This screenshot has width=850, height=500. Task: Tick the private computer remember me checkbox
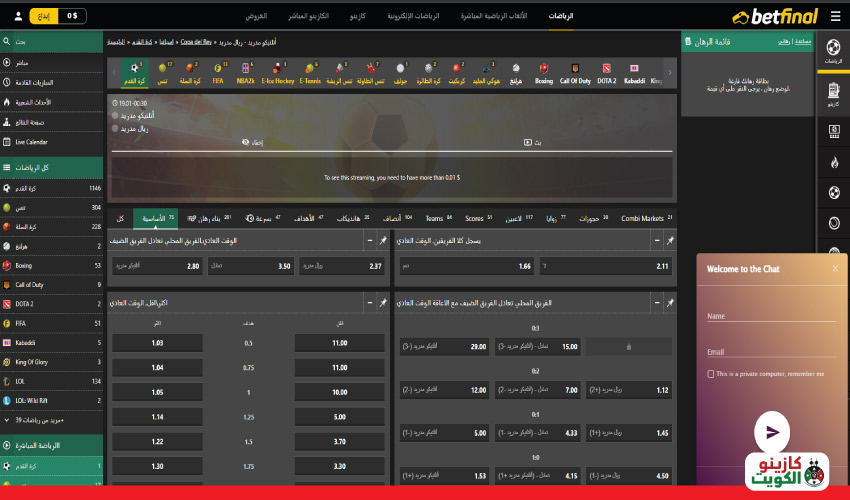pos(711,374)
